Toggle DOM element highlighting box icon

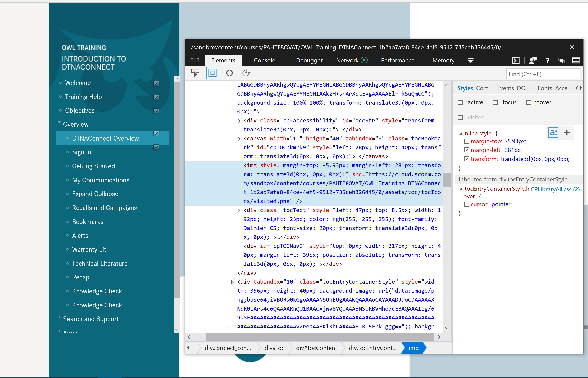click(212, 73)
